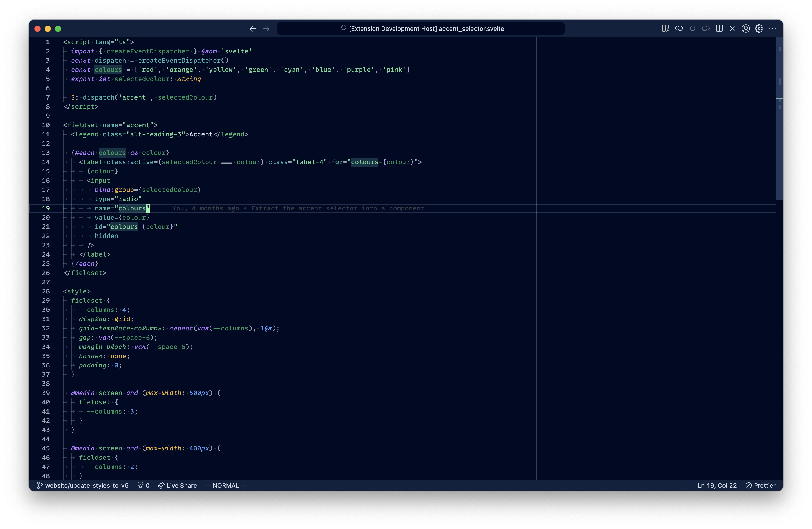The image size is (812, 529).
Task: Click the 'hidden' attribute on line 22
Action: (107, 236)
